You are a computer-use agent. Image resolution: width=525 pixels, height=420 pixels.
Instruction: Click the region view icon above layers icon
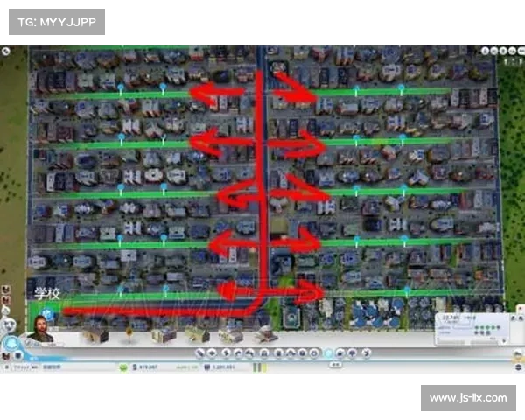518,354
